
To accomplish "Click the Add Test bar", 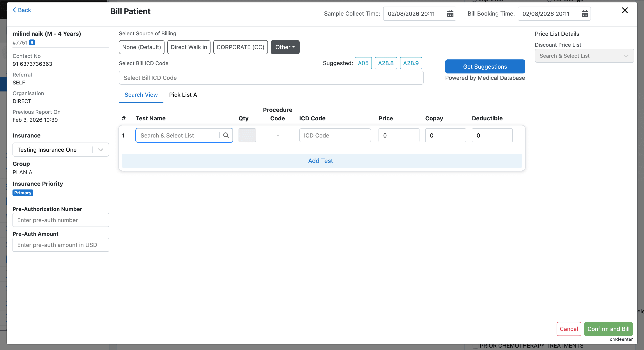I will pyautogui.click(x=322, y=161).
